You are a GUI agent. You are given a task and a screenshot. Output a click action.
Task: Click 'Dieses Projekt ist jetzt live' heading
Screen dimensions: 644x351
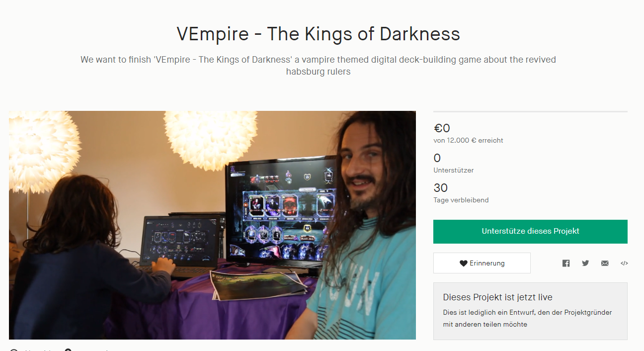497,297
